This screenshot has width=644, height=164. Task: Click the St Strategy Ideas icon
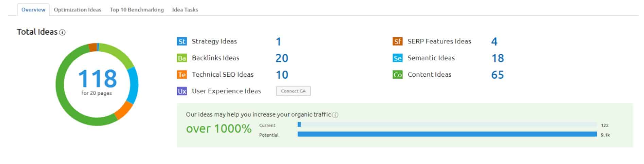click(x=182, y=41)
